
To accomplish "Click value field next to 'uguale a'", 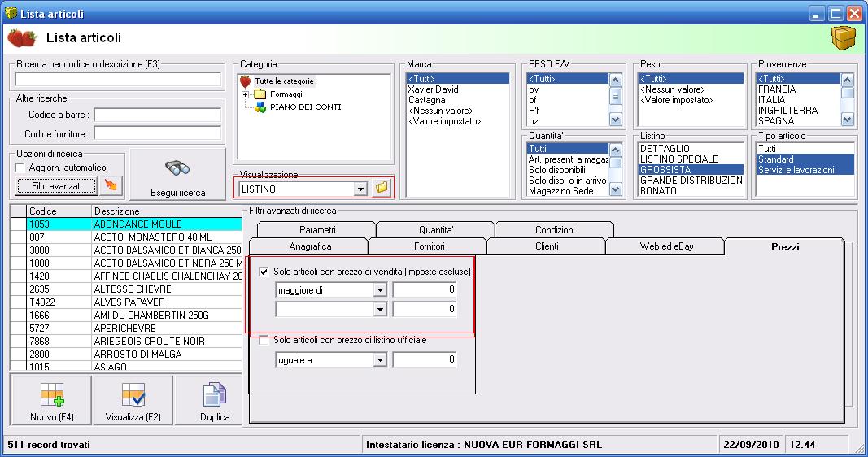I will click(x=425, y=360).
